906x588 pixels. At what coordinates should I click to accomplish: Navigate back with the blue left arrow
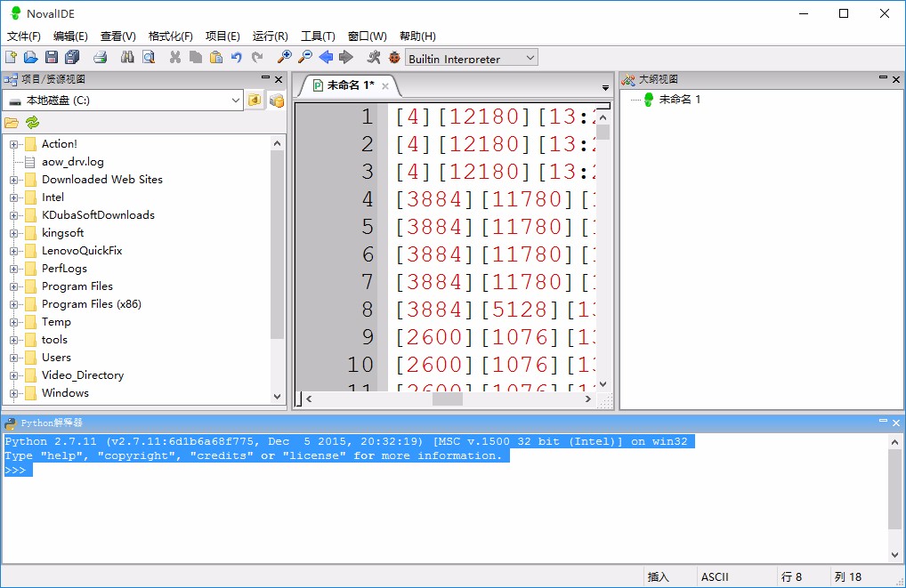[x=326, y=57]
